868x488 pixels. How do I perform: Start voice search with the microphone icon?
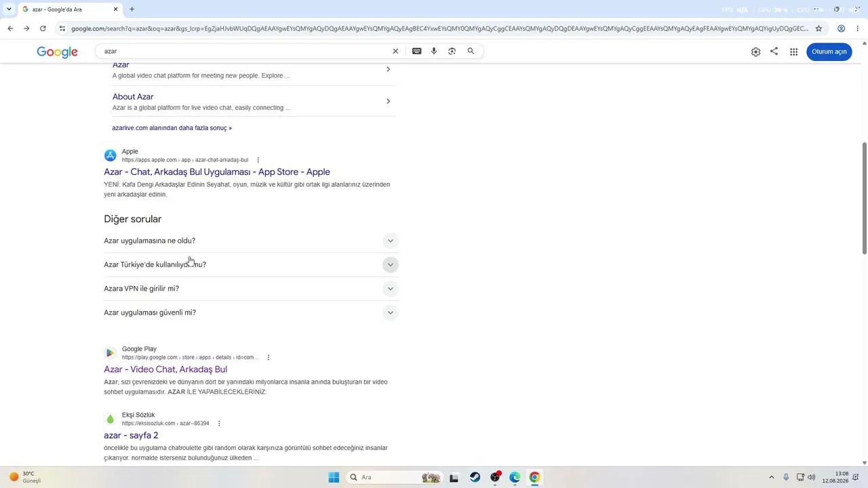click(x=434, y=51)
